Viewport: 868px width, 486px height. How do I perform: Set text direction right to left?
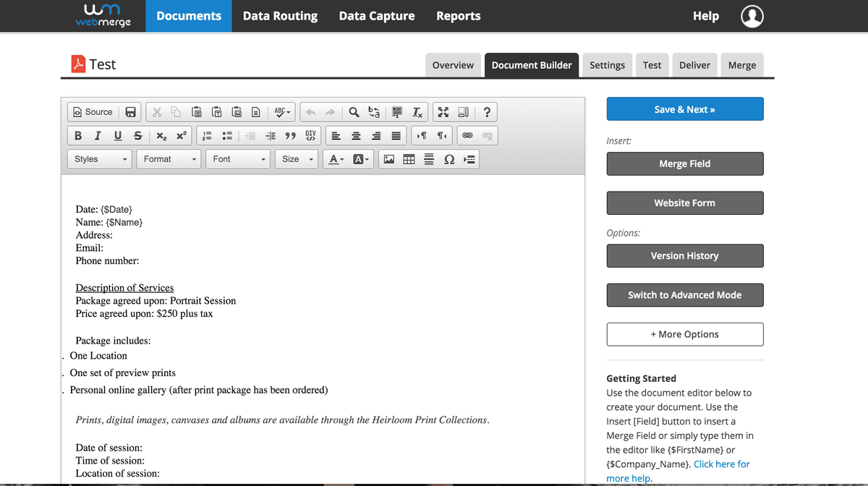coord(443,135)
